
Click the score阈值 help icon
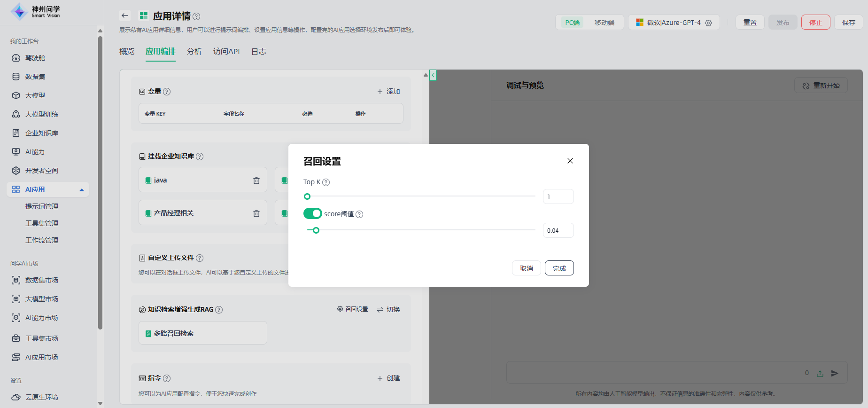pyautogui.click(x=359, y=214)
